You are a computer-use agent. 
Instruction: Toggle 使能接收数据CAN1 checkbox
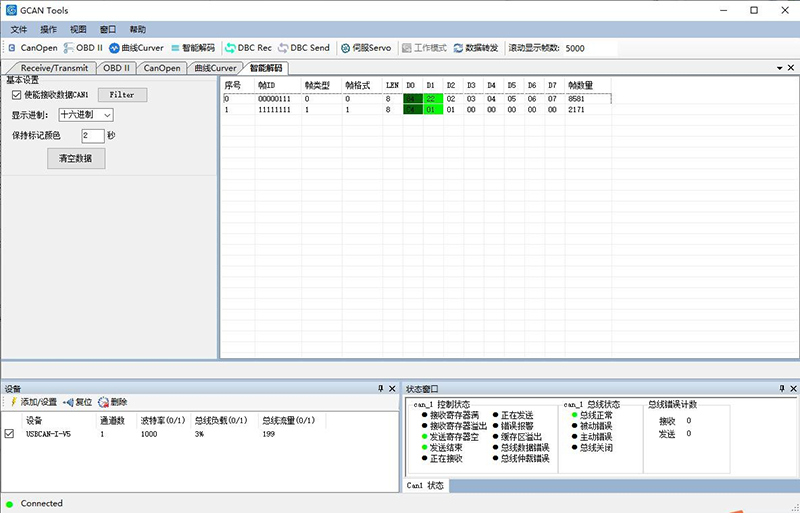(16, 95)
